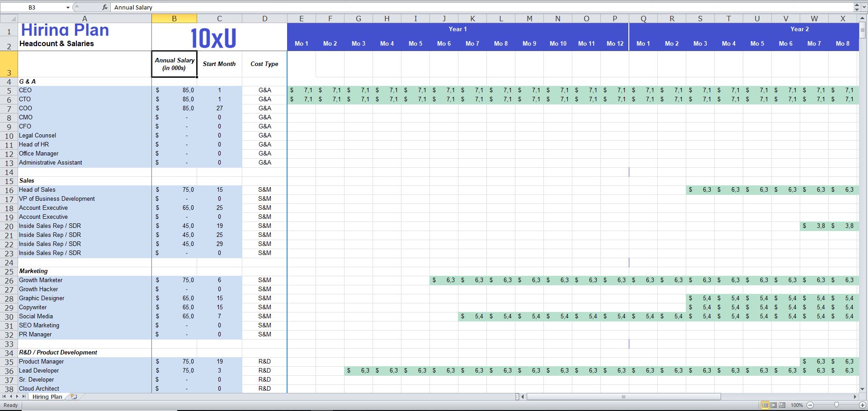Click the Lead Developer cell
This screenshot has height=411, width=868.
tap(85, 371)
